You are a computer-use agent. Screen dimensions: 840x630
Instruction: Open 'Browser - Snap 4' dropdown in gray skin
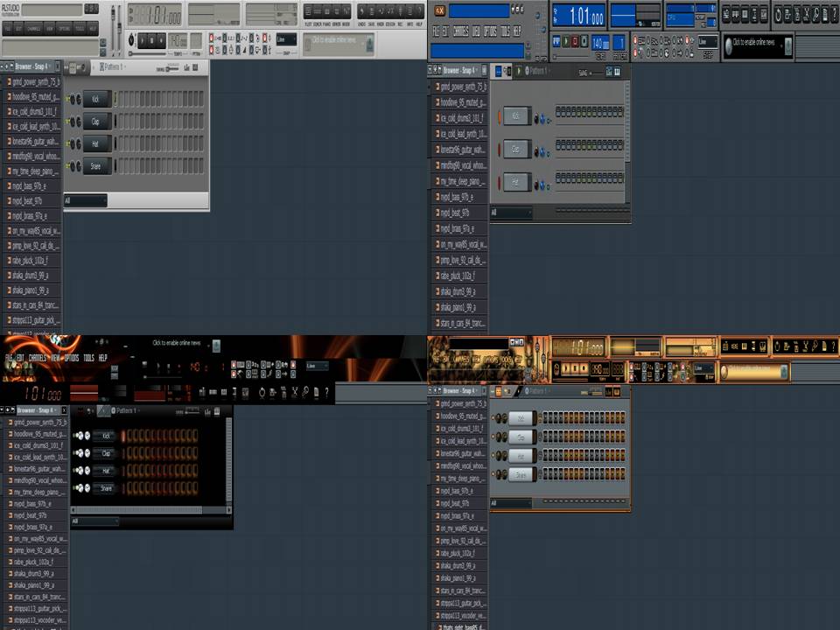click(32, 67)
